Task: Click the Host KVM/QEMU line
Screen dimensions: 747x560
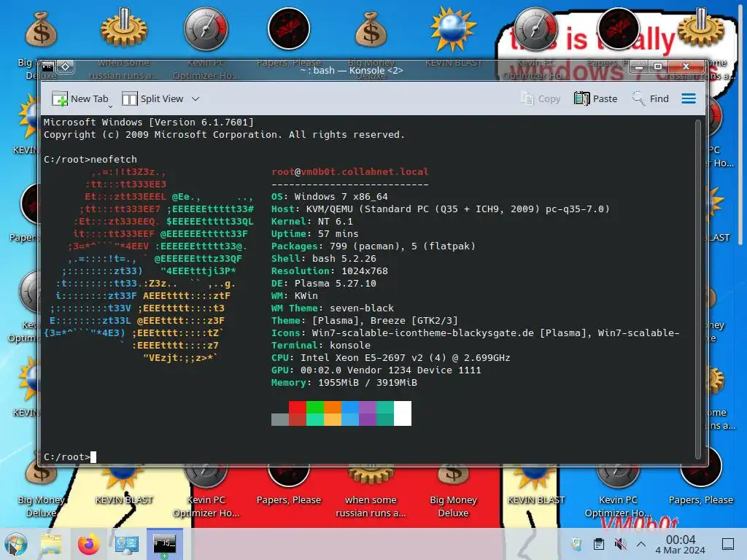Action: 440,209
